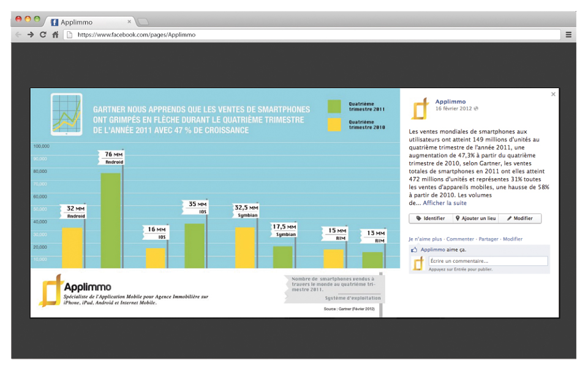
Task: Click the Source : Gartner text
Action: (x=349, y=309)
